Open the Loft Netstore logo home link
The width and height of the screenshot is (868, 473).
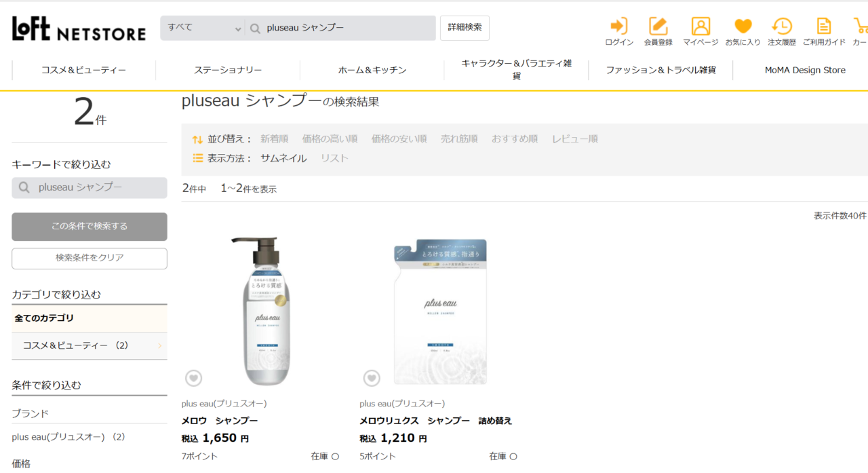(x=79, y=29)
